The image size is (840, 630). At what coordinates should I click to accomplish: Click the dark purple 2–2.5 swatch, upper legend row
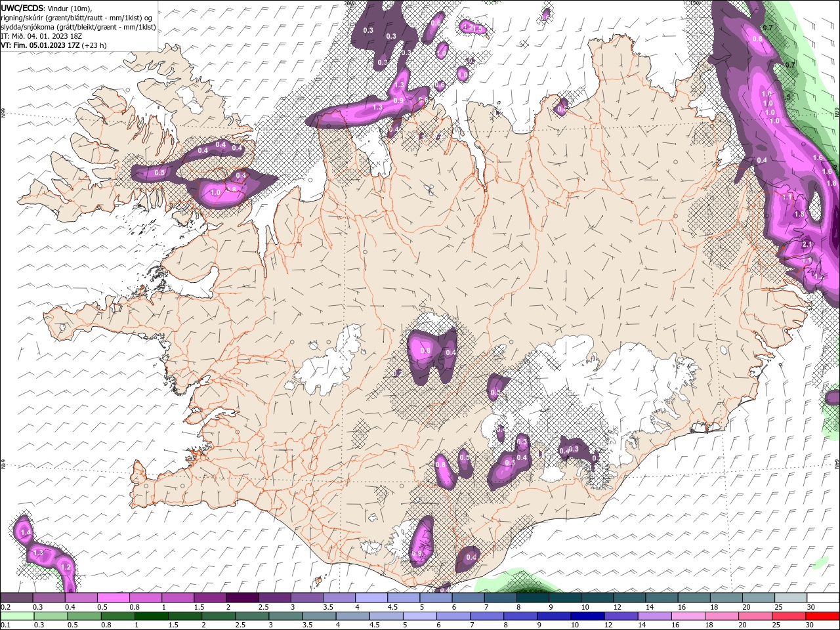[x=241, y=598]
